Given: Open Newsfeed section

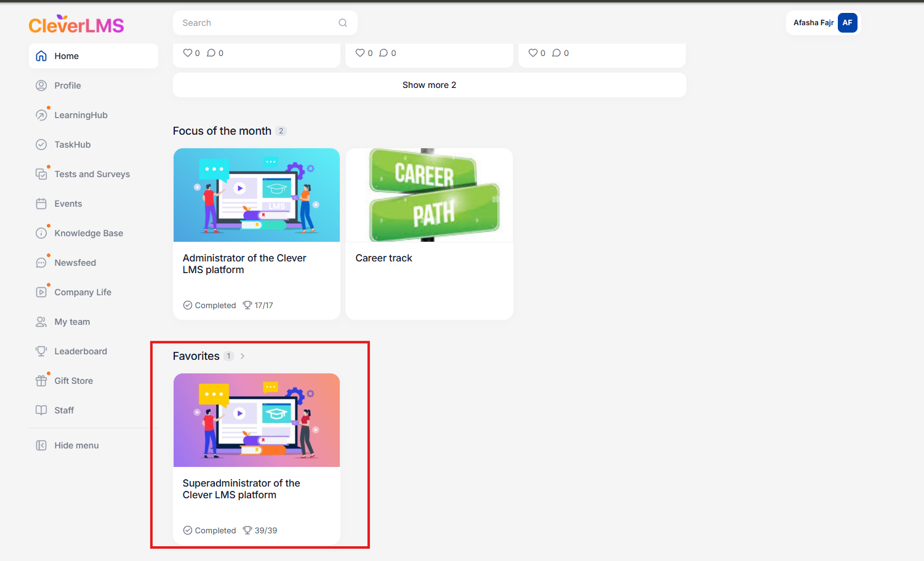Looking at the screenshot, I should [94, 263].
